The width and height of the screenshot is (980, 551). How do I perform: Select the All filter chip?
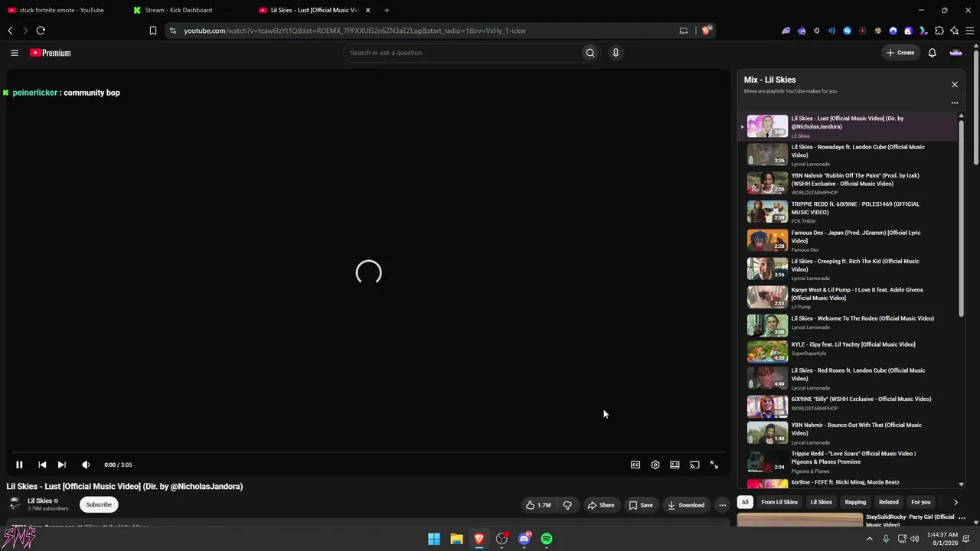(x=745, y=502)
